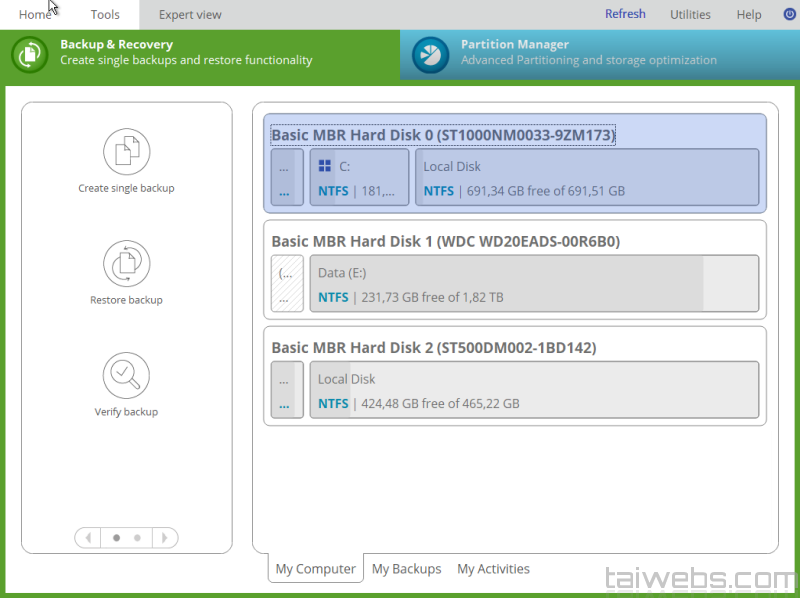The image size is (800, 598).
Task: Click the Partition Manager pie chart icon
Action: (431, 55)
